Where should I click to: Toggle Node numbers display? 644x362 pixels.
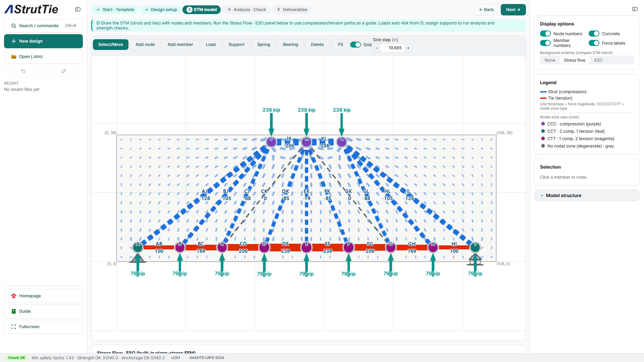[x=545, y=34]
